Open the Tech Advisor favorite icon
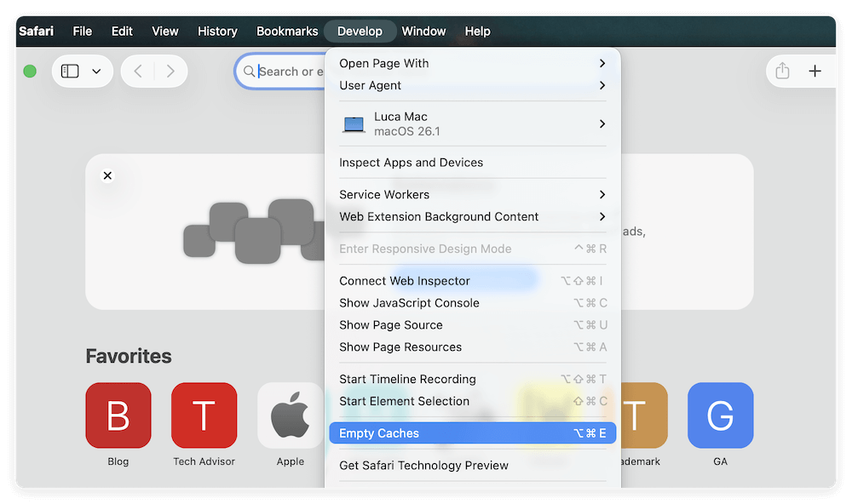Screen dimensions: 852x504 click(x=204, y=415)
